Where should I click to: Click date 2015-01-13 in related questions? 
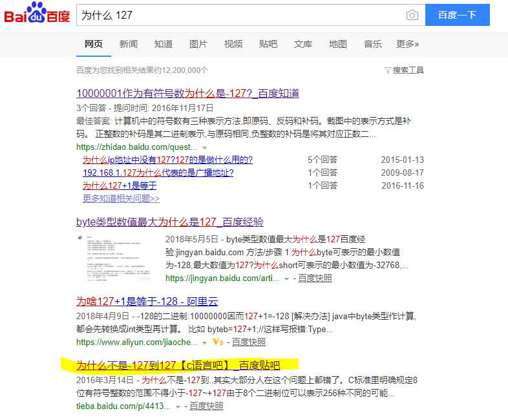tap(403, 160)
